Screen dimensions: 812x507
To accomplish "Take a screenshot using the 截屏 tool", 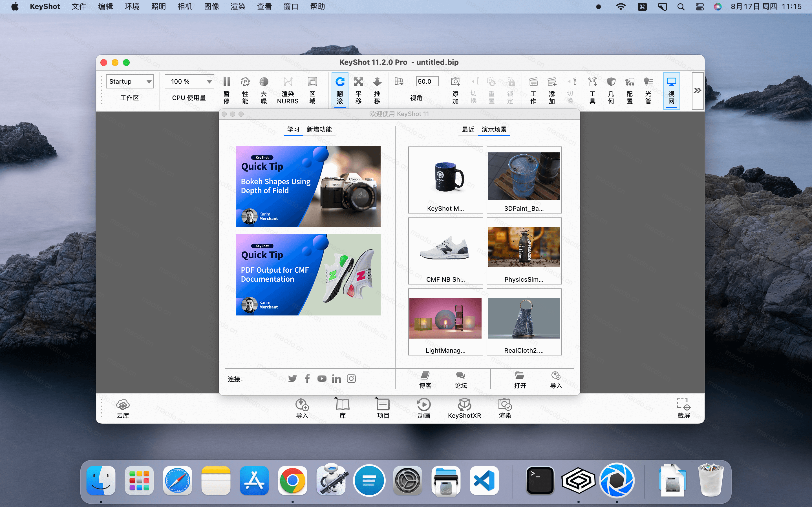I will click(x=683, y=407).
